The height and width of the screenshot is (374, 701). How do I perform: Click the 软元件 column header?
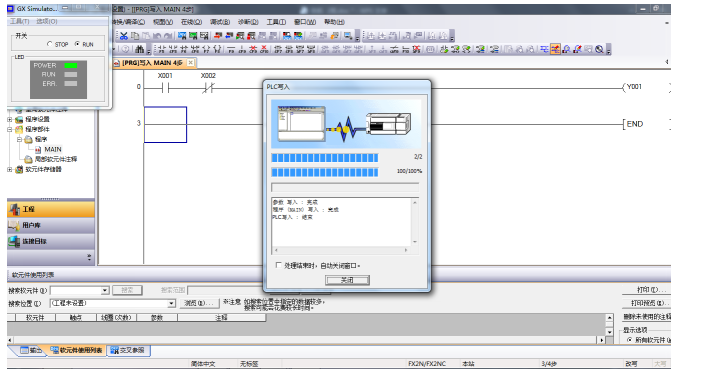[35, 317]
